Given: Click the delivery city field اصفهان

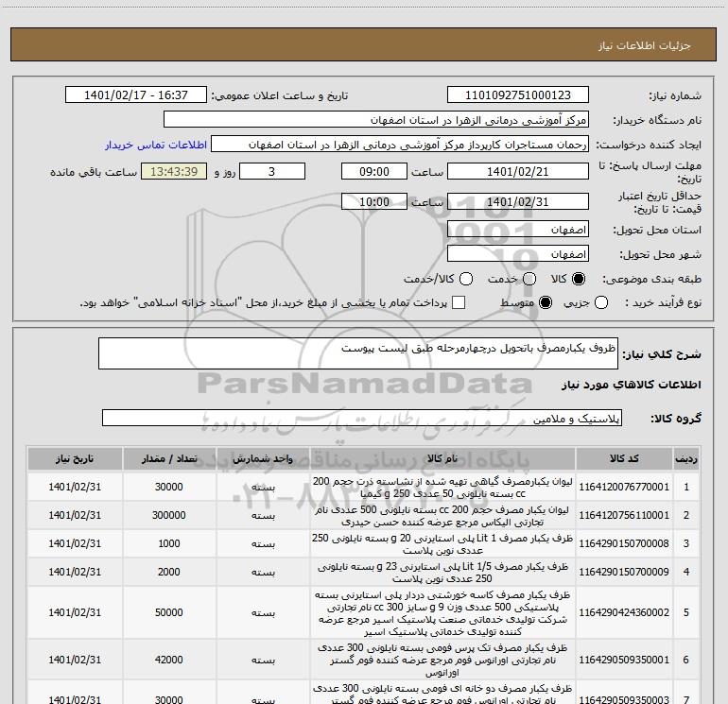Looking at the screenshot, I should coord(518,254).
